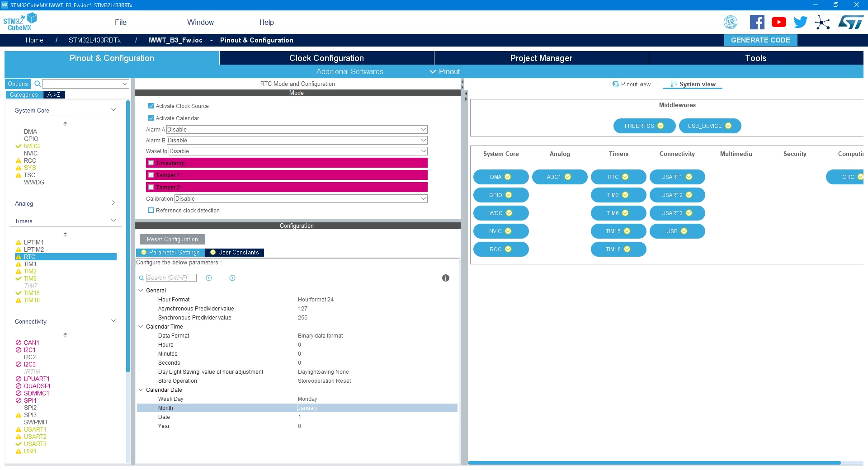Click the GENERATE CODE button
Screen dimensions: 868x470
[x=760, y=40]
